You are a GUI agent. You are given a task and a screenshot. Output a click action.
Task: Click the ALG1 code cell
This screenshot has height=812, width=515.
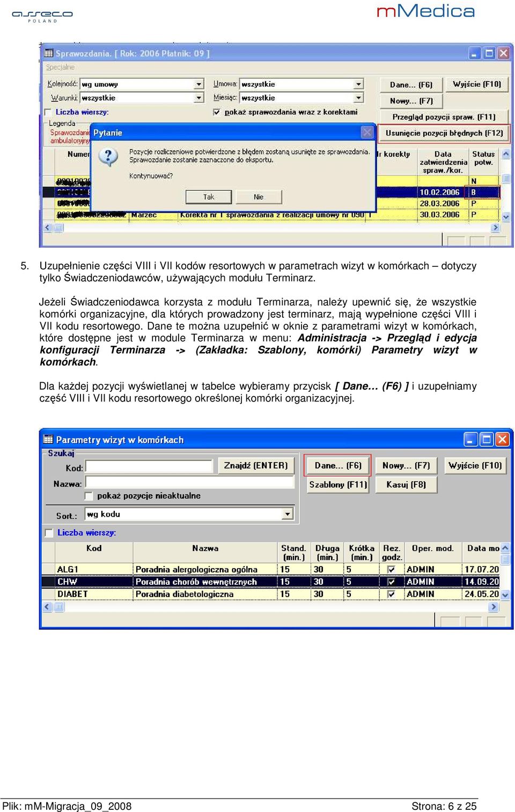94,569
